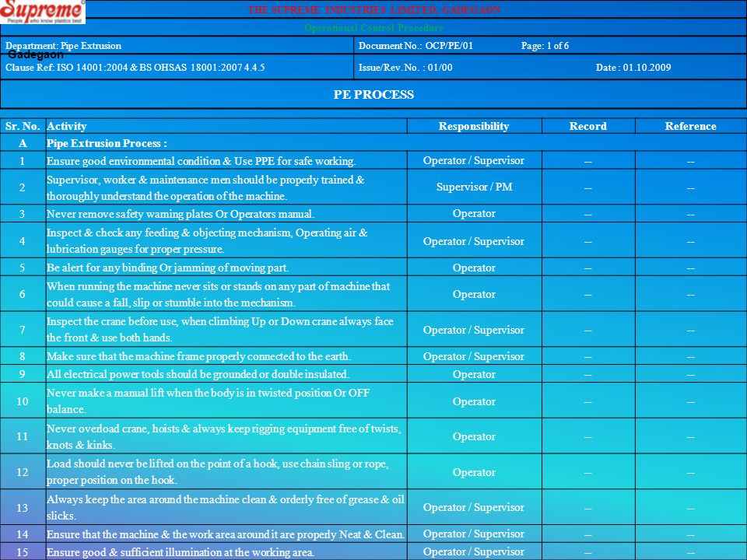Click the Supreme company logo
747x560 pixels.
[x=42, y=12]
